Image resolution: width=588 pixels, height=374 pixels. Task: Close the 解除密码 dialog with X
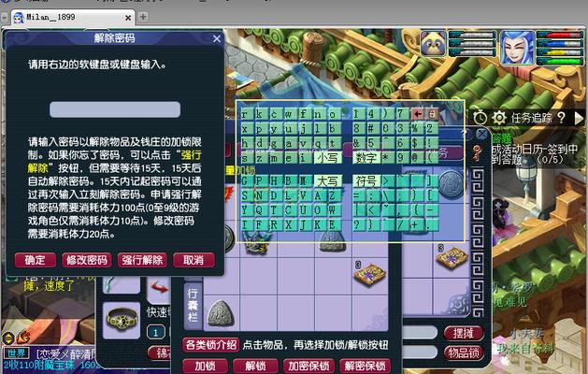pos(217,38)
